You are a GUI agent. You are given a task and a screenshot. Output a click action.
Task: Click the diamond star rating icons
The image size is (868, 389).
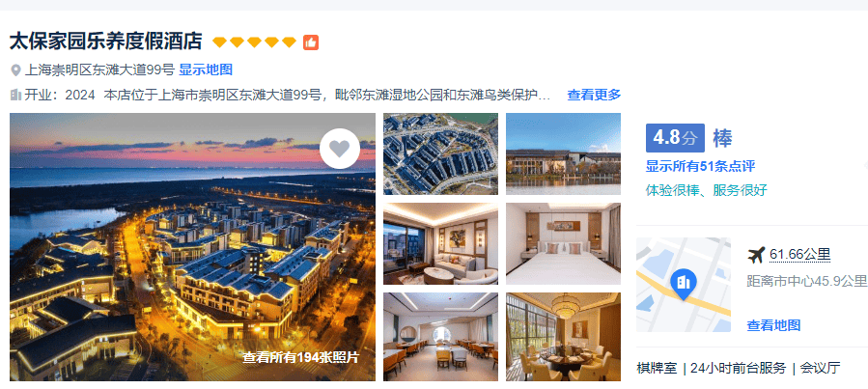(255, 42)
